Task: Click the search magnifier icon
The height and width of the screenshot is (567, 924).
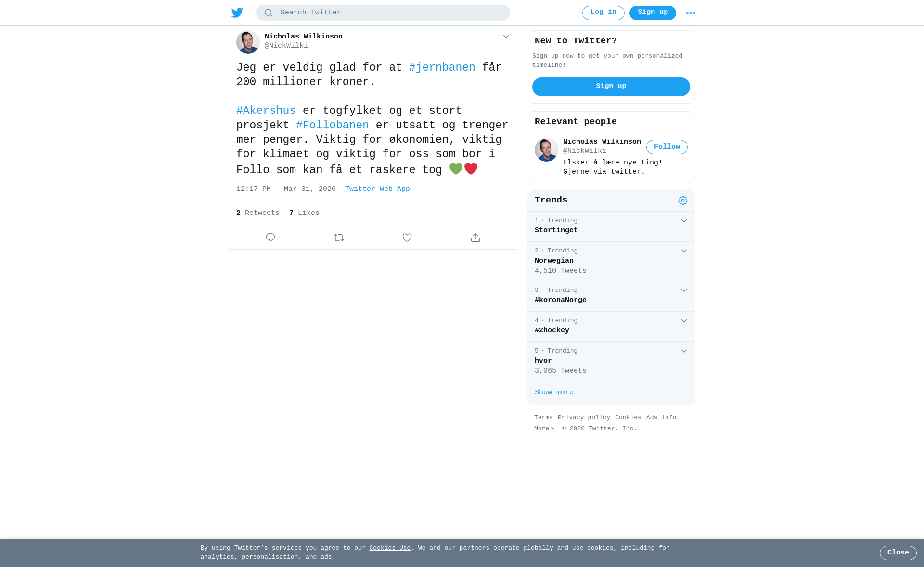Action: [269, 13]
